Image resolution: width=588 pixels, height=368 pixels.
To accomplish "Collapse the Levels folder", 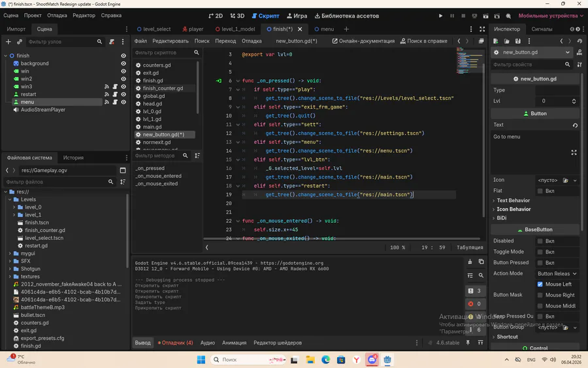I will point(10,199).
